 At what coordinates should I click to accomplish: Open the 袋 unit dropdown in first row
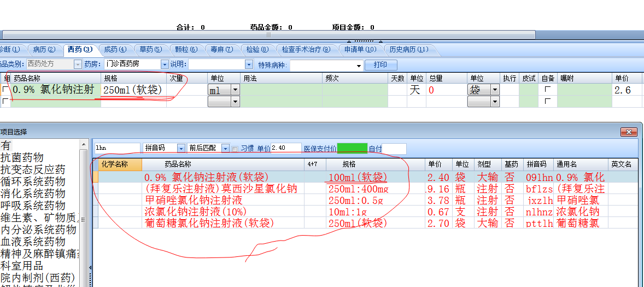[495, 90]
